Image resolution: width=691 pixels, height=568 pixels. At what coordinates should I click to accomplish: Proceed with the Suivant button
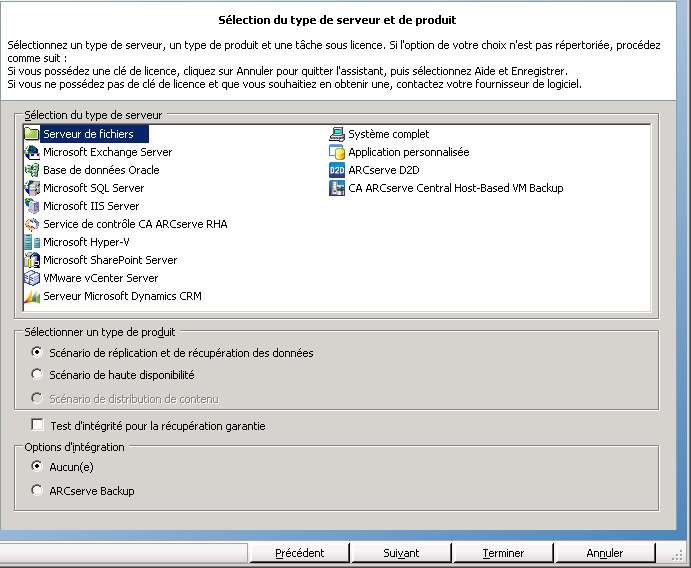(x=401, y=553)
